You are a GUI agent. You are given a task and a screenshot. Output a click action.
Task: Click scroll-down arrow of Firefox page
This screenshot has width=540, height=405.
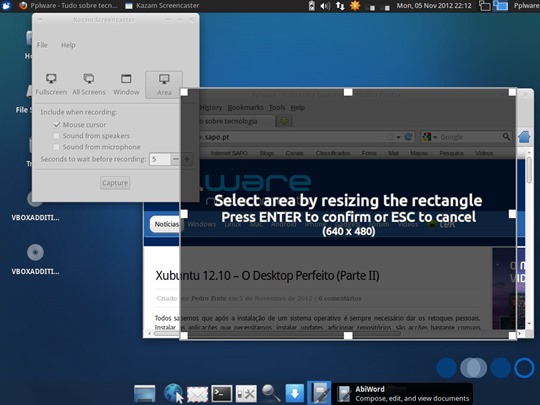(x=529, y=324)
